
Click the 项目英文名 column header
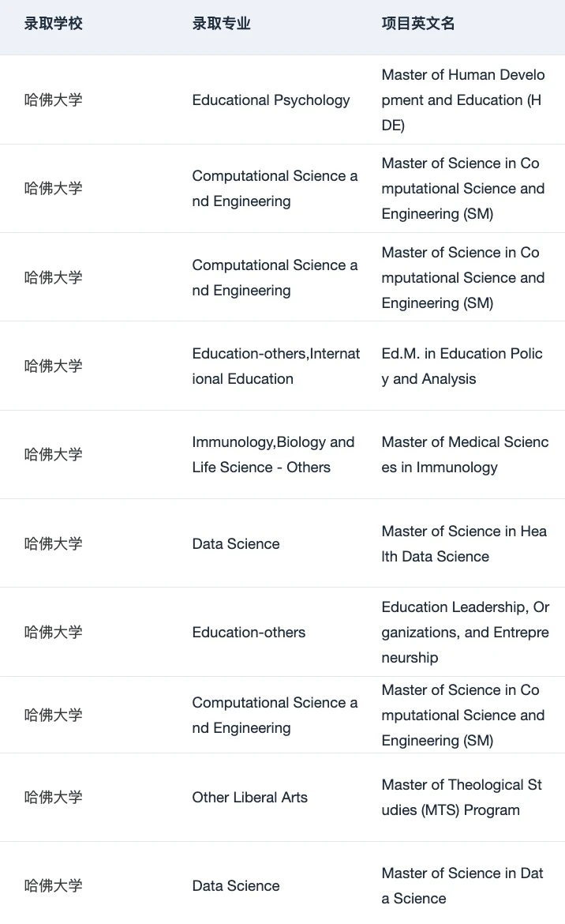pos(418,24)
